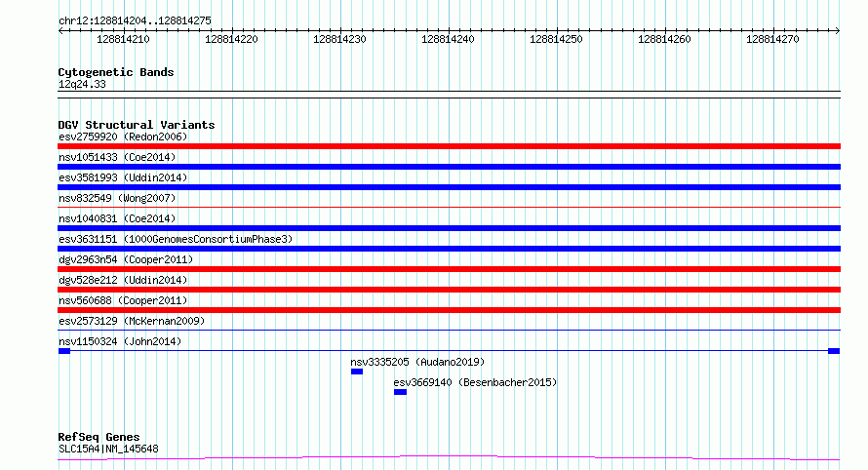This screenshot has width=868, height=470.
Task: Click ruler position 128814240
Action: (448, 39)
